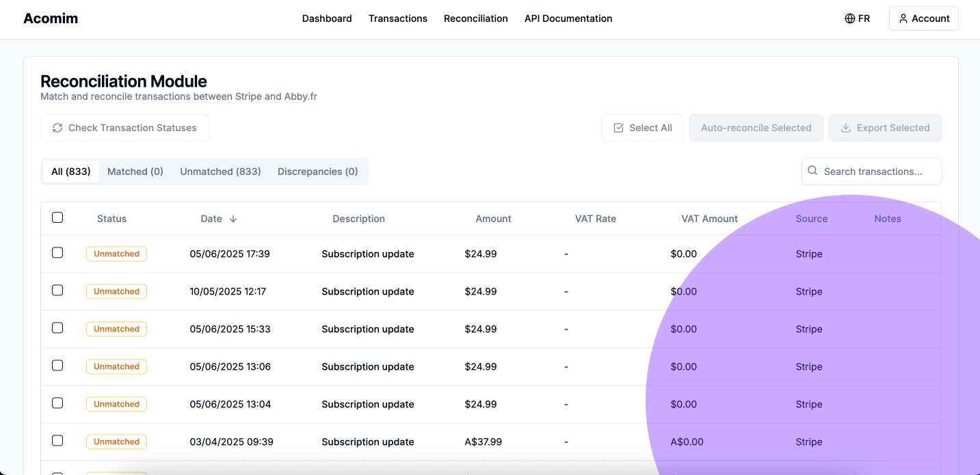Viewport: 980px width, 475px height.
Task: Open the API Documentation page
Action: [x=568, y=18]
